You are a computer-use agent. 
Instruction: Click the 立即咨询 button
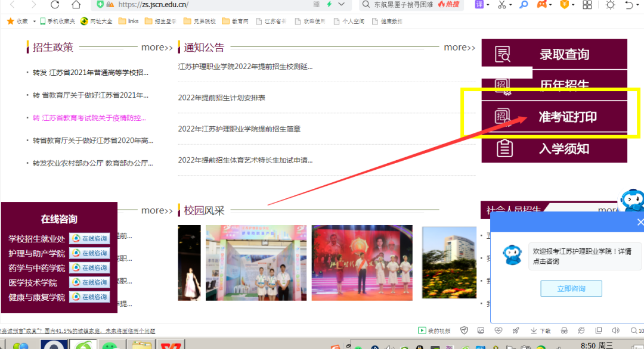coord(571,289)
